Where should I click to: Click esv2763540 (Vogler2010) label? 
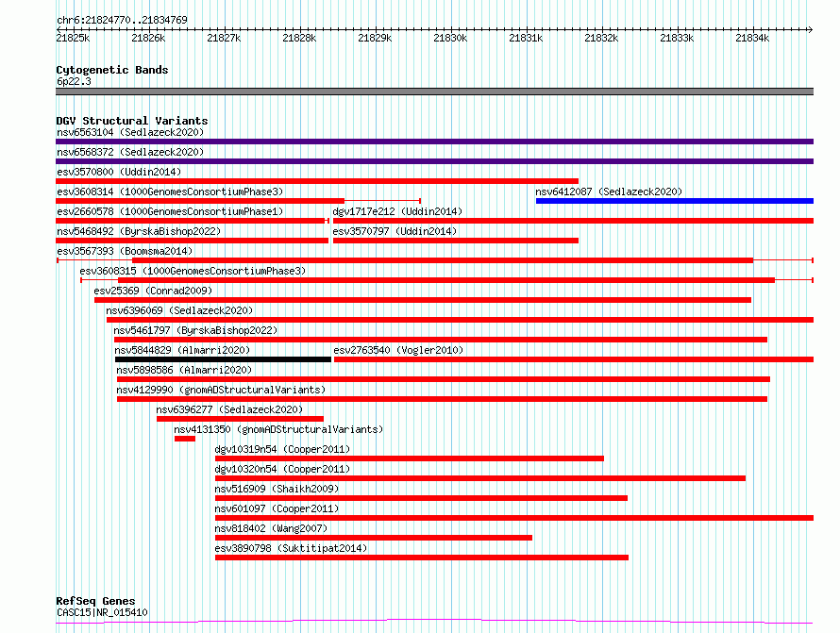[x=398, y=350]
